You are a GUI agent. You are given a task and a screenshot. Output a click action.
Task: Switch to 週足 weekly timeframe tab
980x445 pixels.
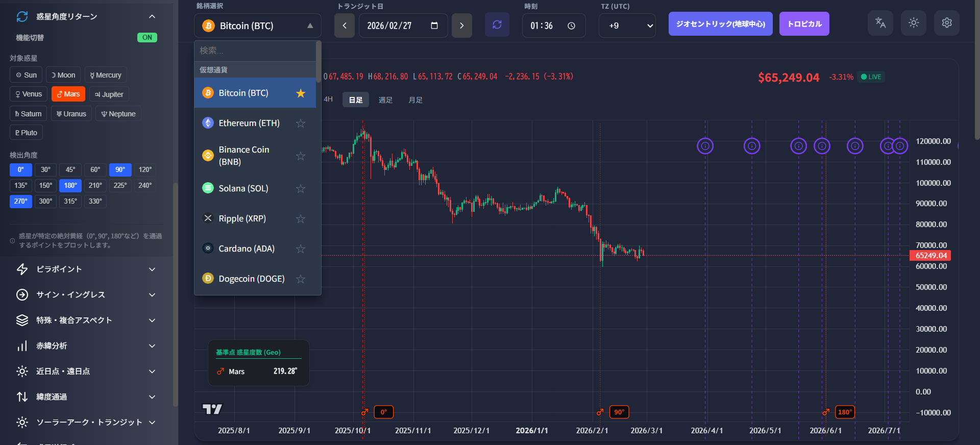[x=385, y=100]
